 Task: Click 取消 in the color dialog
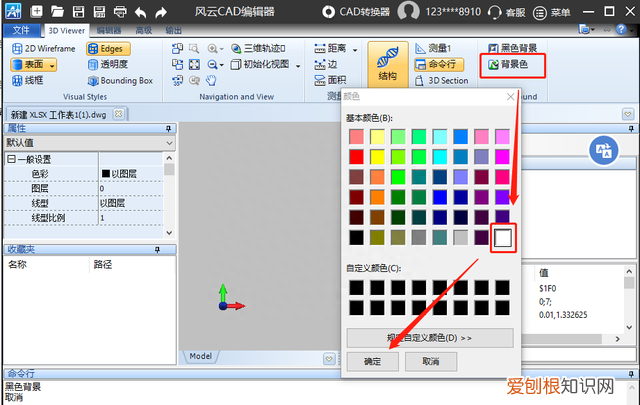coord(430,361)
